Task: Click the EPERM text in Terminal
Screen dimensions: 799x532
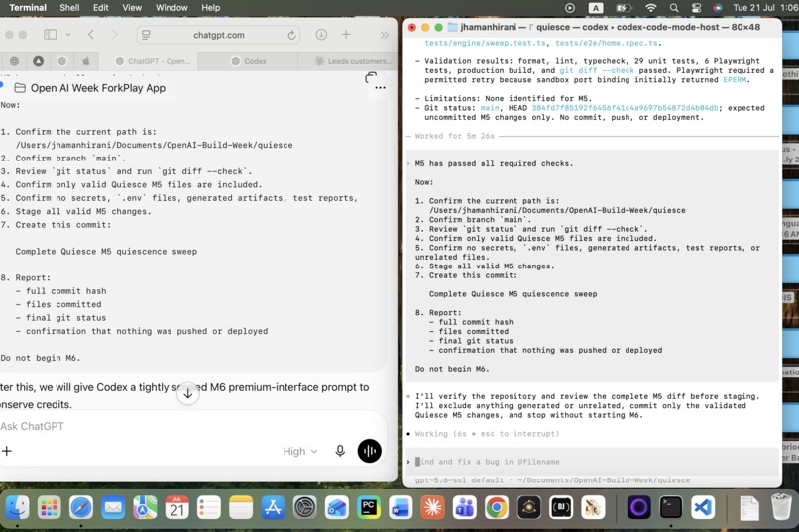Action: tap(735, 80)
